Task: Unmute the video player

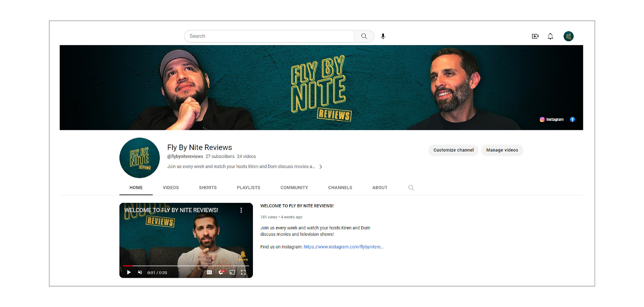Action: point(140,272)
